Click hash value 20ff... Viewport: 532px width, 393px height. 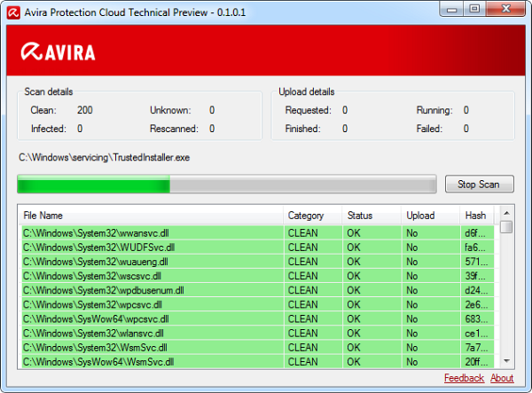[476, 361]
